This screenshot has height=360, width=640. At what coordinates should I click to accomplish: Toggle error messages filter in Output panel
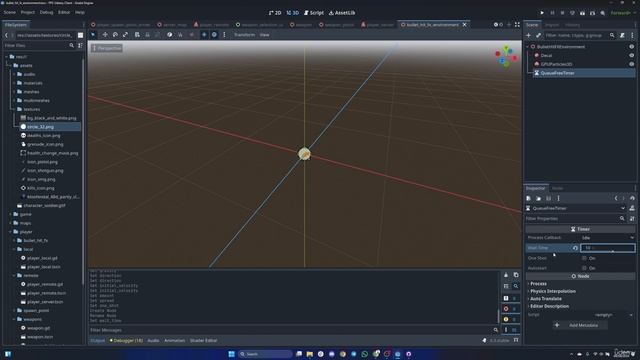coord(510,309)
